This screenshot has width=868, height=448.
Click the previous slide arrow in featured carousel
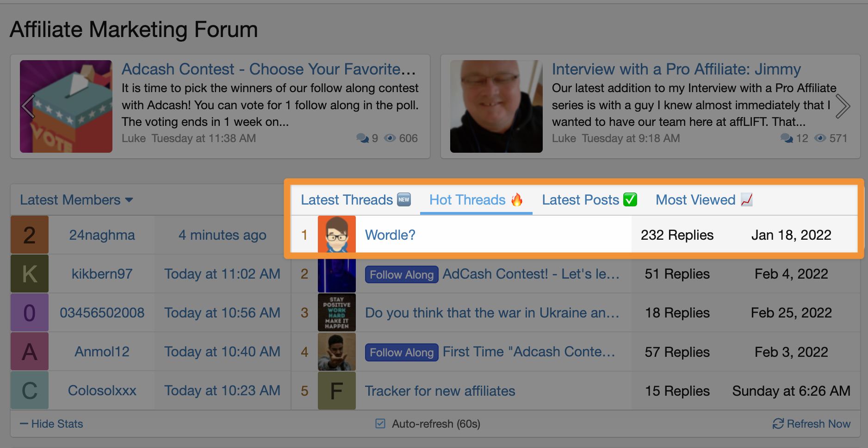(28, 106)
